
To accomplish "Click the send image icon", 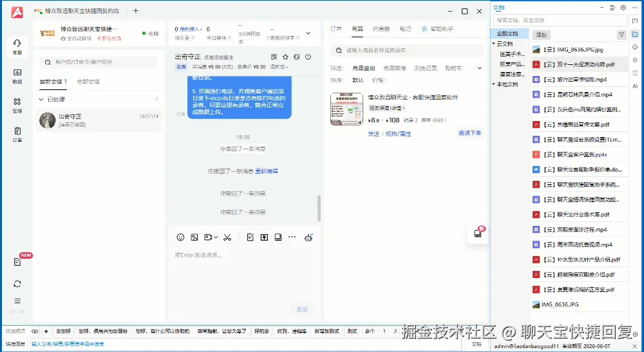I will click(x=194, y=237).
